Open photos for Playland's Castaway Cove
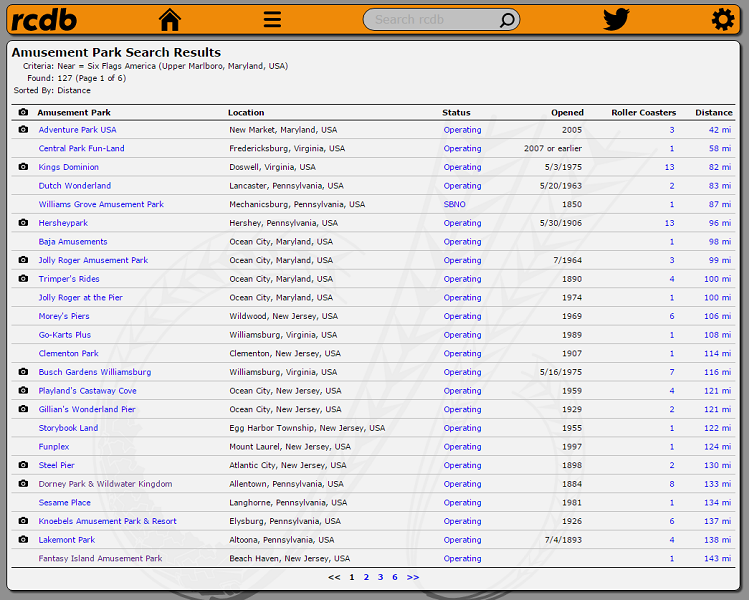Screen dimensions: 749x600 click(23, 390)
